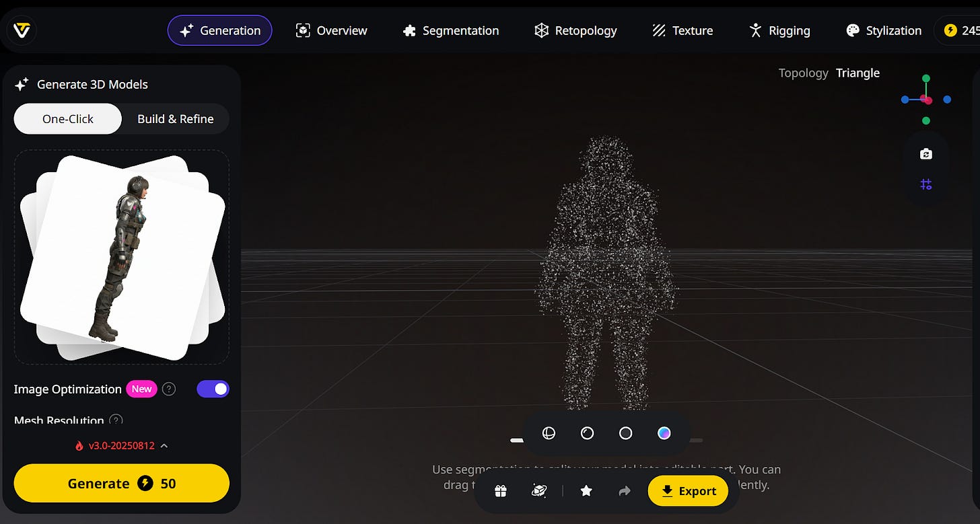Click the point-cloud figure in viewport
The height and width of the screenshot is (524, 980).
pos(607,272)
